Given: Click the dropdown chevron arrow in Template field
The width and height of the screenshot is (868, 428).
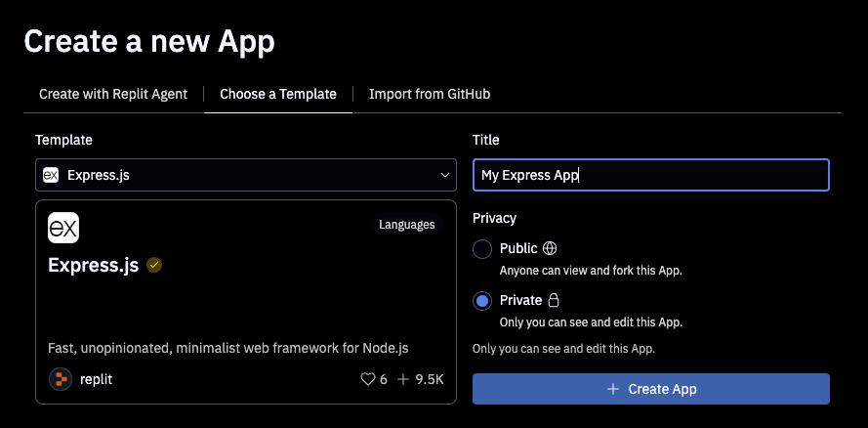Looking at the screenshot, I should point(444,175).
